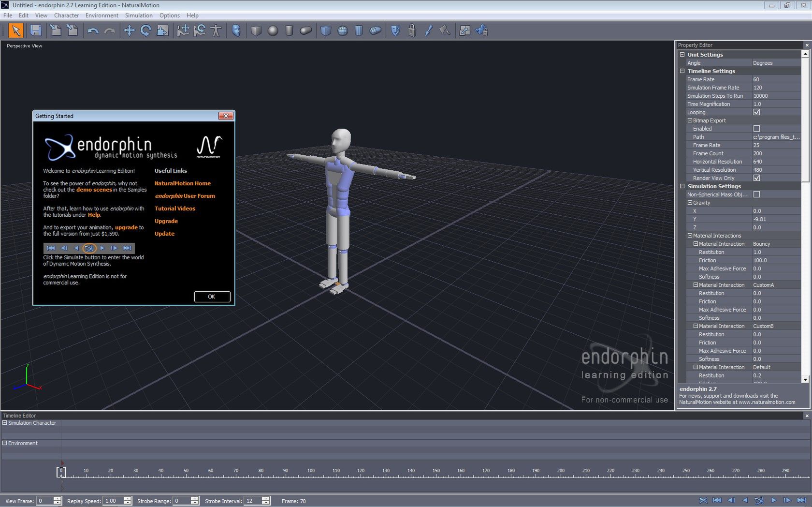This screenshot has width=812, height=507.
Task: Click the View Frame input field
Action: [45, 501]
